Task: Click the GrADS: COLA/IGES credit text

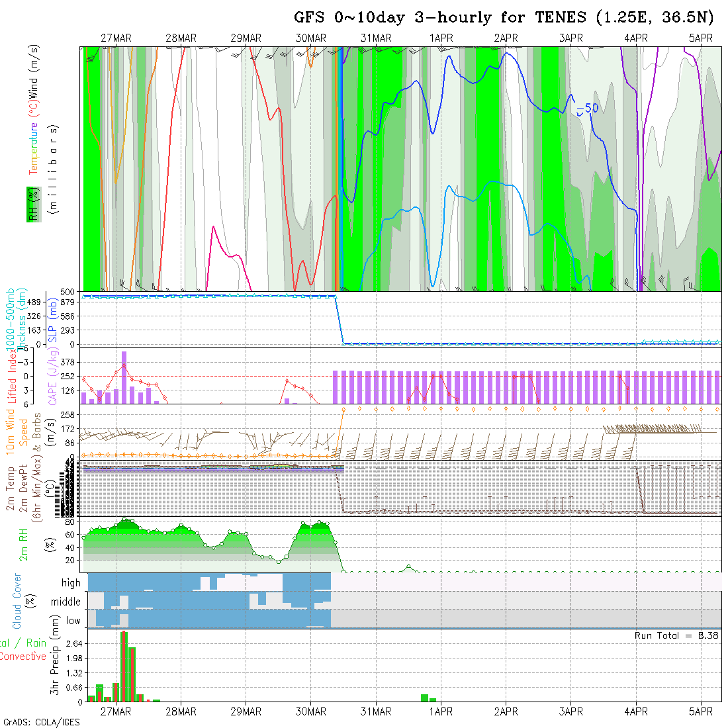Action: pos(41,722)
